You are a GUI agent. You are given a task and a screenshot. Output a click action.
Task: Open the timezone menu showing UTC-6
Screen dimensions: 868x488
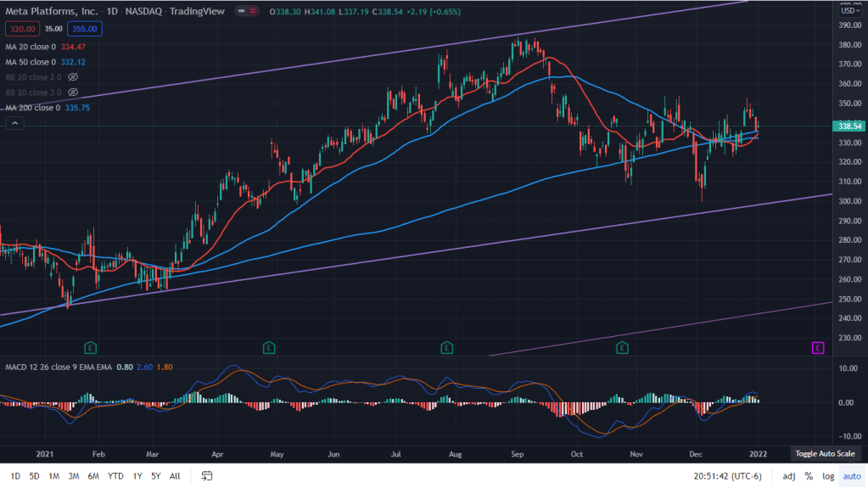726,476
